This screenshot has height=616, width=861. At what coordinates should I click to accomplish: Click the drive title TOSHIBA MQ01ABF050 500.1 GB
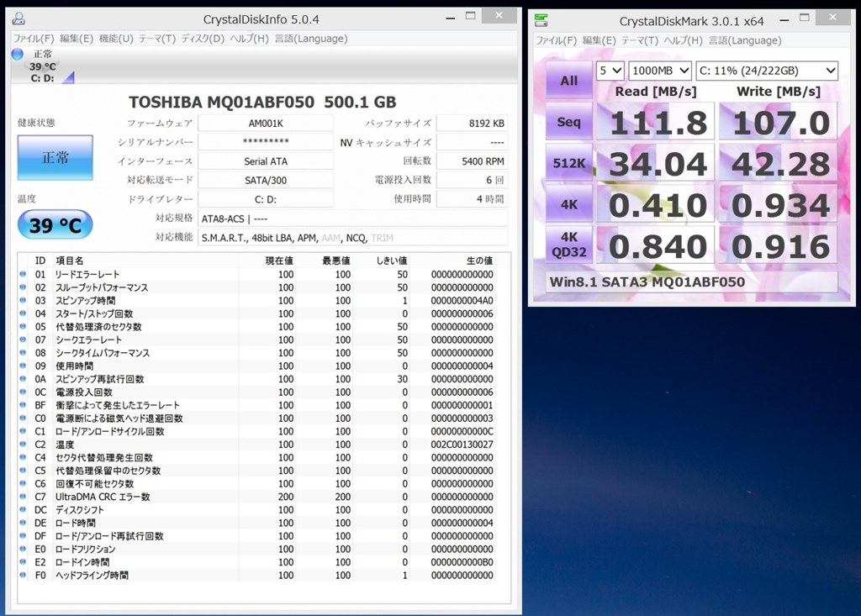(x=262, y=103)
